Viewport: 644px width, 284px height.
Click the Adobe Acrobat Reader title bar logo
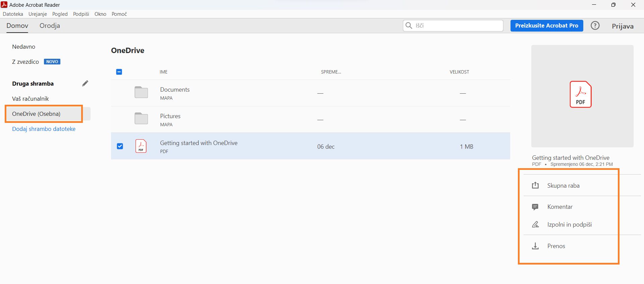pyautogui.click(x=4, y=5)
